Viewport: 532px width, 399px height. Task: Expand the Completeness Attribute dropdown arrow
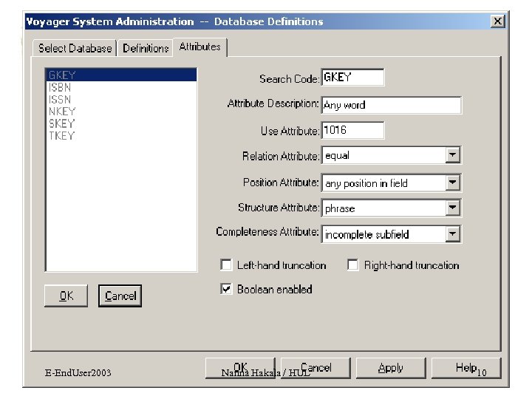[x=453, y=233]
